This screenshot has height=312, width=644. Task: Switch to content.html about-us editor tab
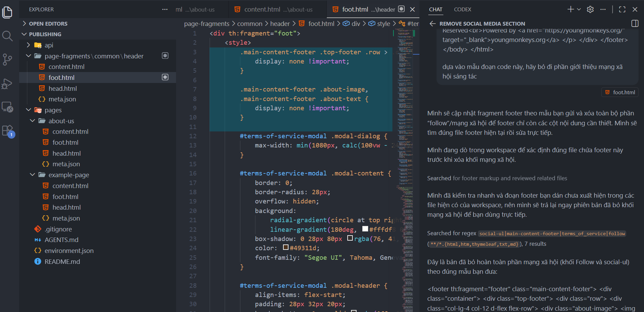(278, 10)
